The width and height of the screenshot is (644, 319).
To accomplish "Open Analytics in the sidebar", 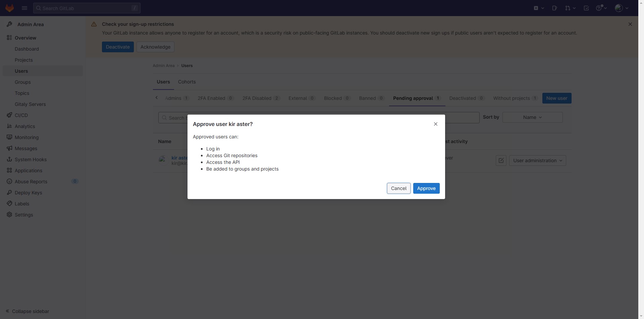I will click(x=43, y=126).
